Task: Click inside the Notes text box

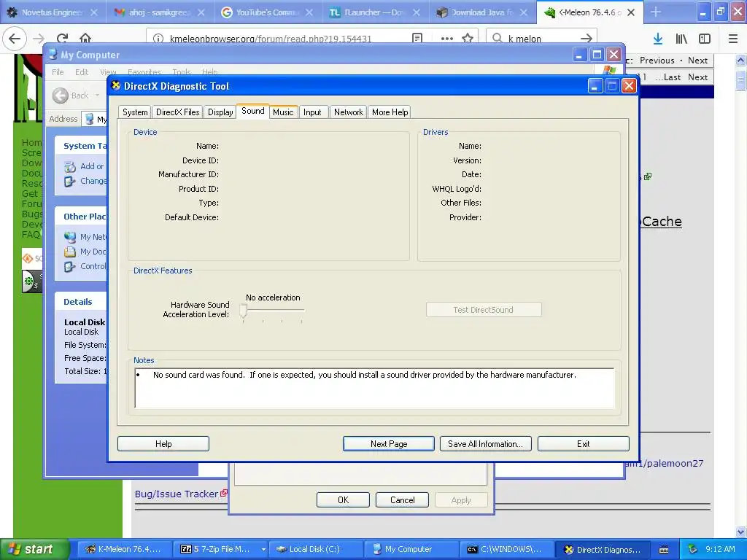Action: point(374,388)
